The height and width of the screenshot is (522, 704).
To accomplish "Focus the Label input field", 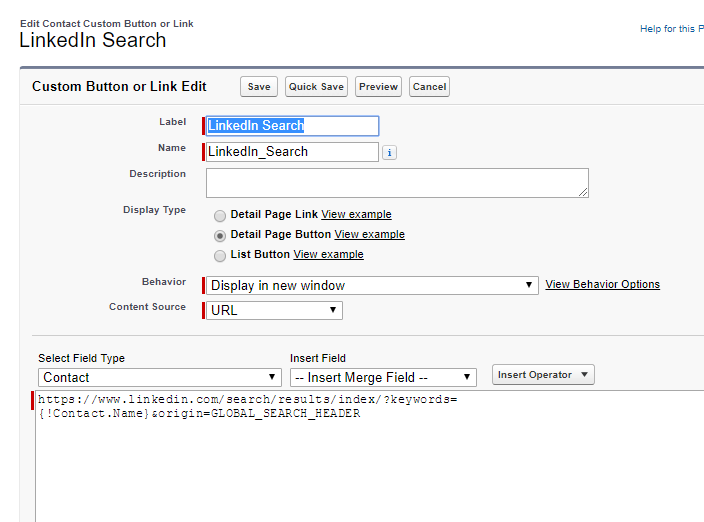I will tap(292, 126).
